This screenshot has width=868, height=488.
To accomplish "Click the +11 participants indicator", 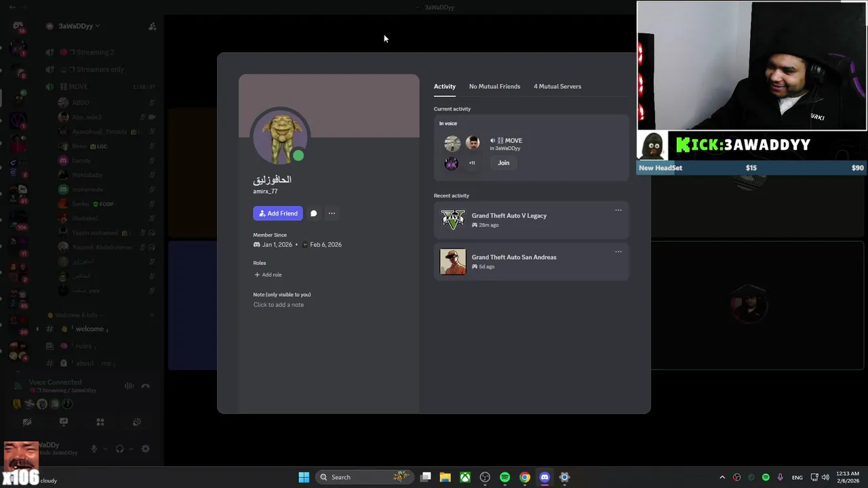I will (x=472, y=163).
